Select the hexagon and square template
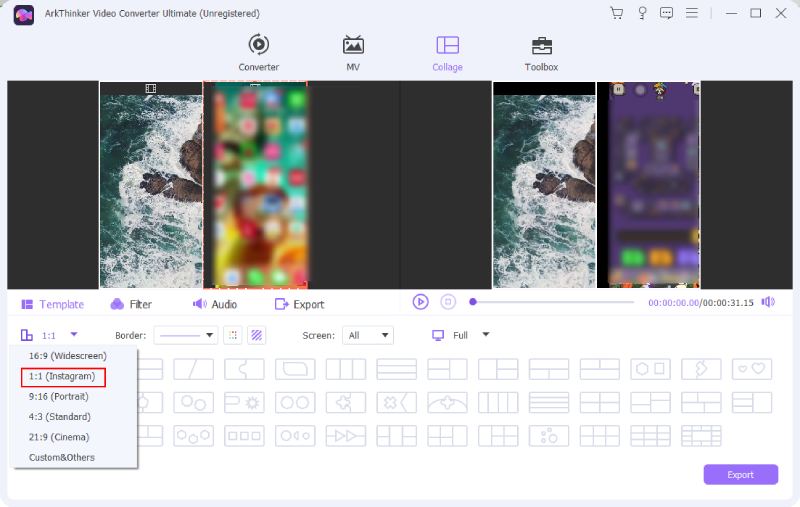The width and height of the screenshot is (800, 507). pyautogui.click(x=651, y=369)
